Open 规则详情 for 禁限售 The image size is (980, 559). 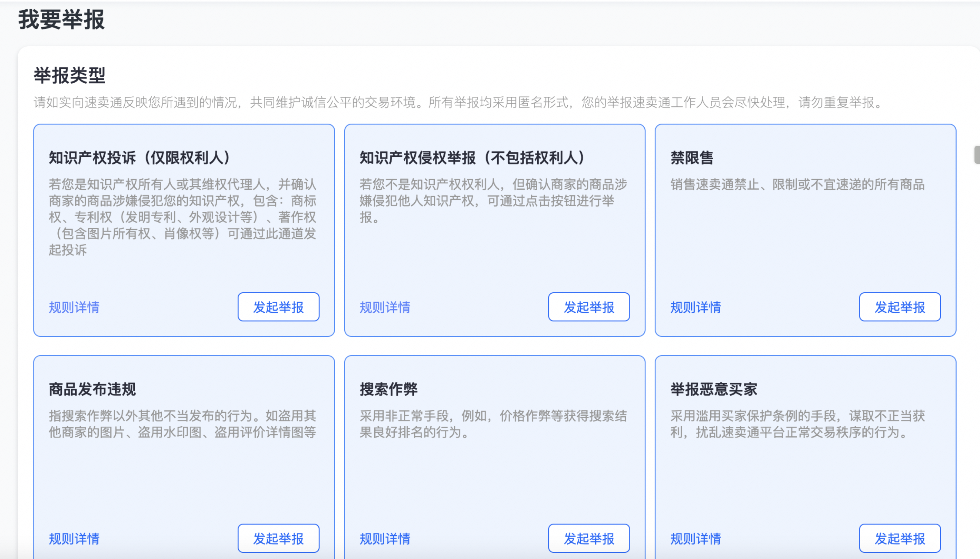[696, 307]
